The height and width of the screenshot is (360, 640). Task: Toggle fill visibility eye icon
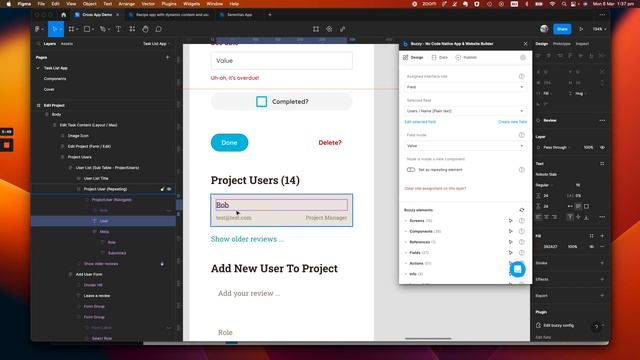(591, 247)
